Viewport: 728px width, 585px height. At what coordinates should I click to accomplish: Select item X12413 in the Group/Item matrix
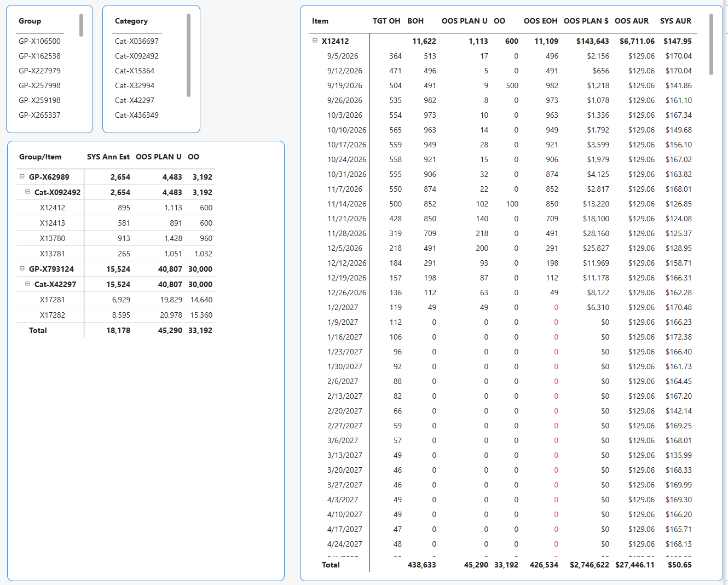coord(53,223)
